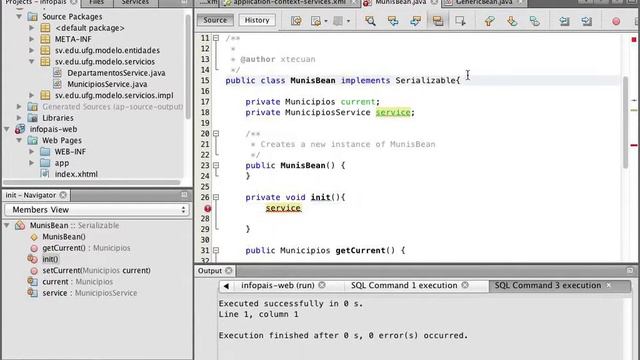Select getCurrent() method in Navigator

click(86, 248)
